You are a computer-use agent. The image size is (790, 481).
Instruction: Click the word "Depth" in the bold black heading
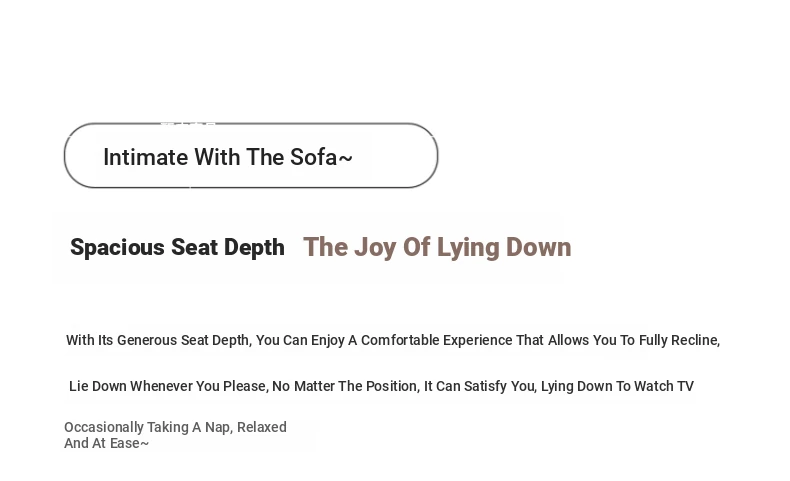click(254, 247)
